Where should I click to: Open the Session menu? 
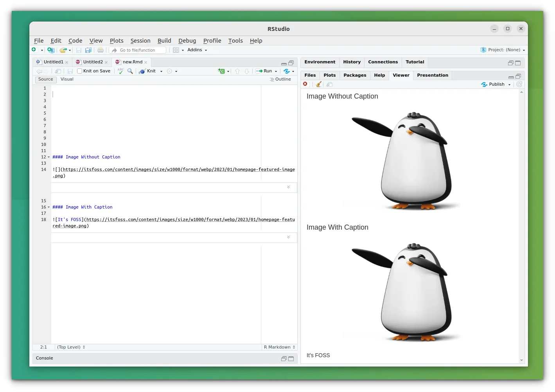pos(140,41)
